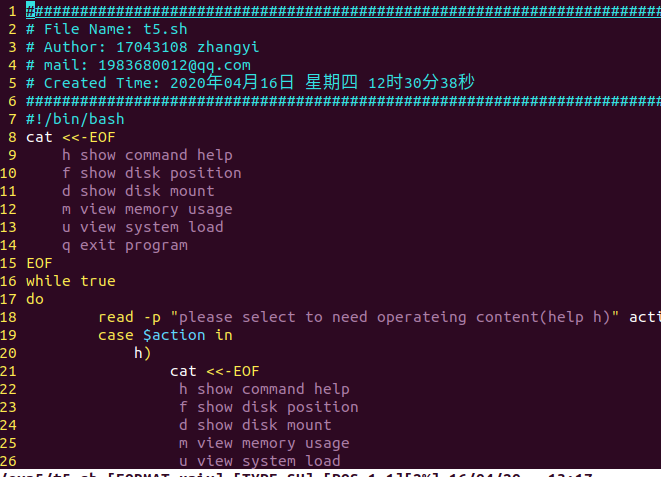Click 'd show disk mount' on line 11
This screenshot has height=477, width=661.
pos(138,191)
